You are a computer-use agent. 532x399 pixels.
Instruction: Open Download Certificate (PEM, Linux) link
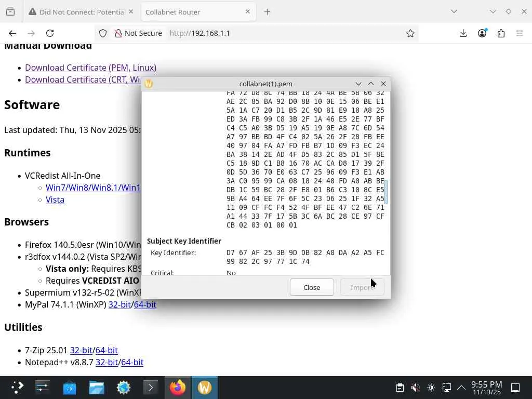(x=90, y=68)
